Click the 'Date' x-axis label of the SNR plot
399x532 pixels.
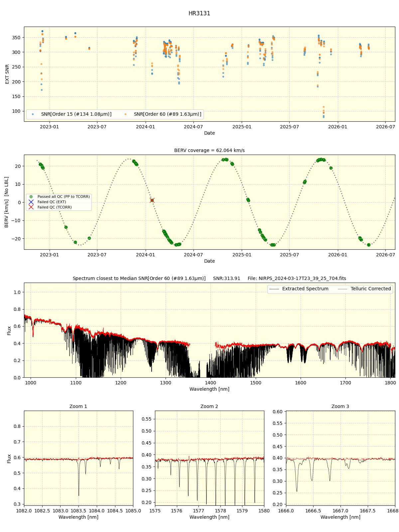pos(209,133)
